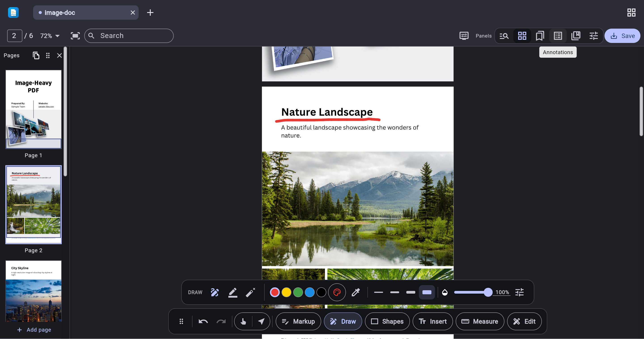Pick the red color swatch
This screenshot has width=644, height=339.
275,292
